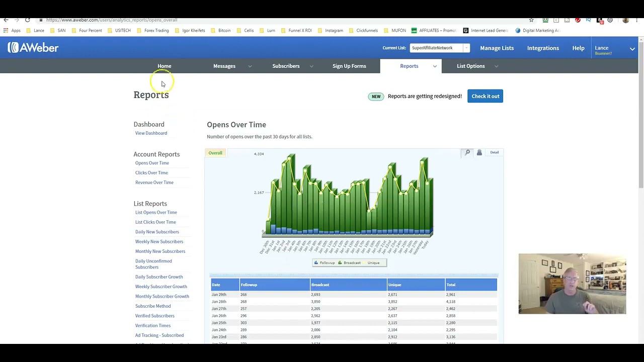
Task: Open the Sign Up Forms tab
Action: click(349, 66)
